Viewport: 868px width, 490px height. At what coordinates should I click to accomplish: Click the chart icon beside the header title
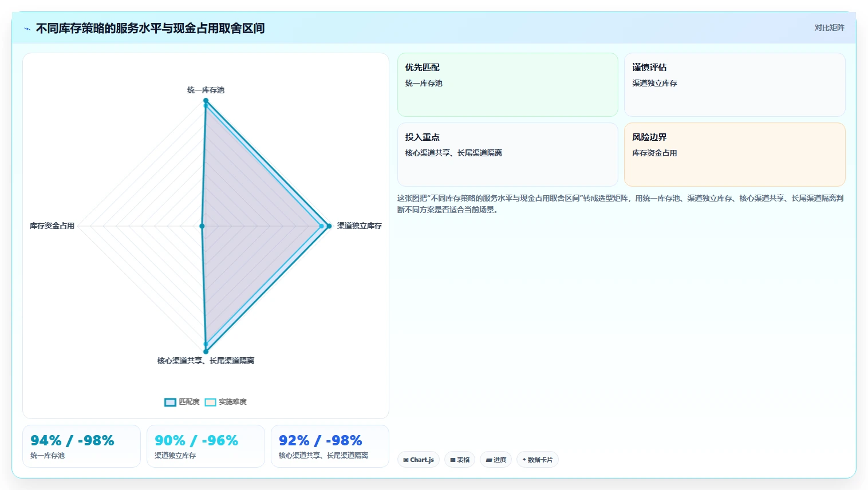27,29
